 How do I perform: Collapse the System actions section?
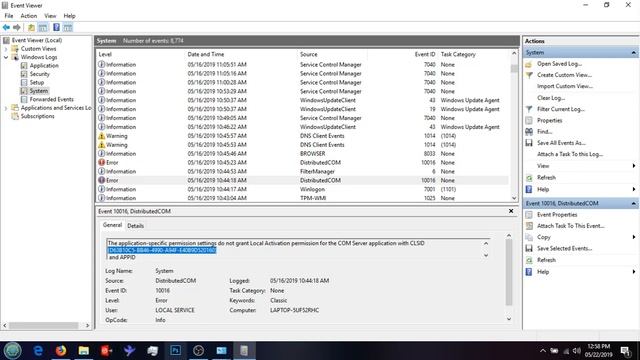(633, 53)
